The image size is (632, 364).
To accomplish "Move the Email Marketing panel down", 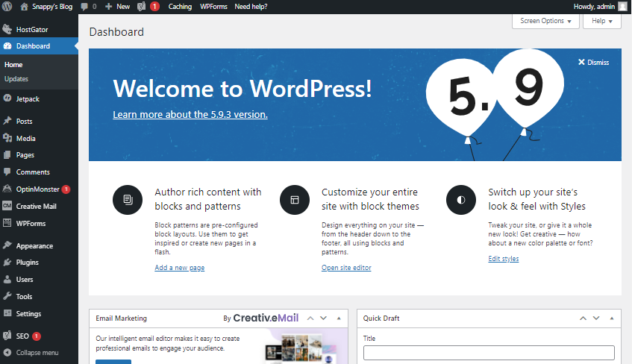I will click(324, 318).
